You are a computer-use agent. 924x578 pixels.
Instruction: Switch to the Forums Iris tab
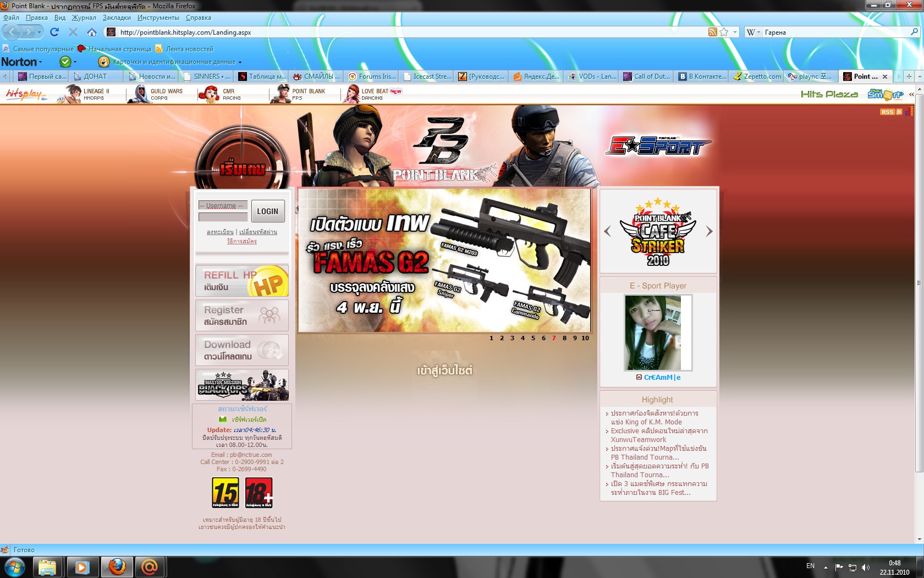[x=372, y=77]
